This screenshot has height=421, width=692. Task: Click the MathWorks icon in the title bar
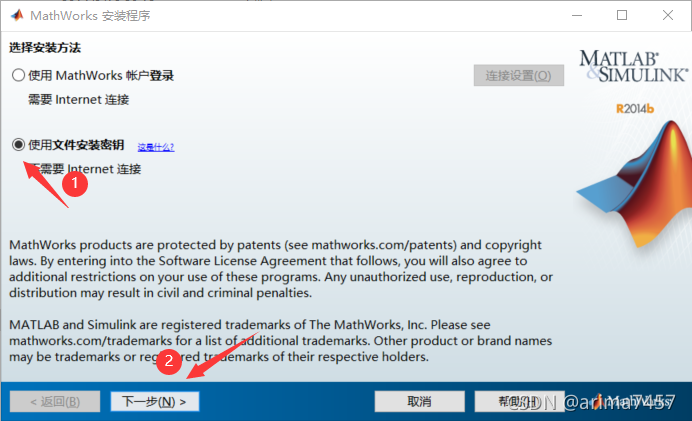(x=16, y=15)
